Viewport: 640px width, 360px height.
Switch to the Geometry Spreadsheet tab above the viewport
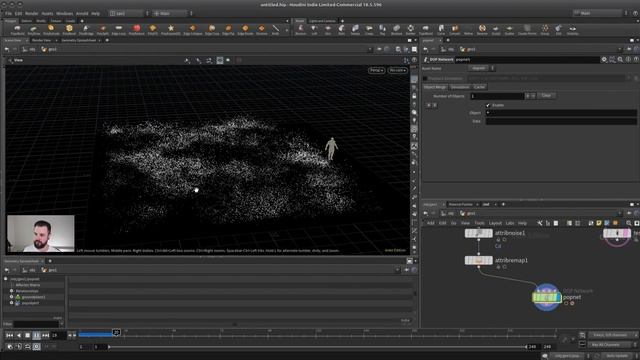pyautogui.click(x=79, y=40)
